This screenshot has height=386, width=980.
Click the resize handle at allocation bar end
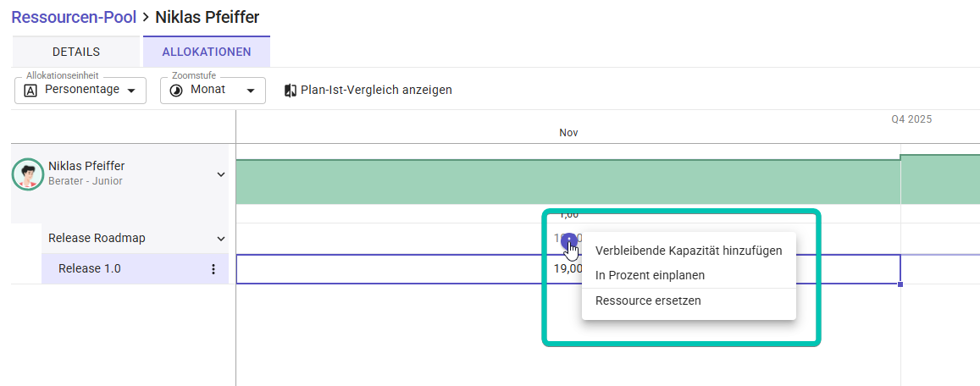[x=900, y=284]
